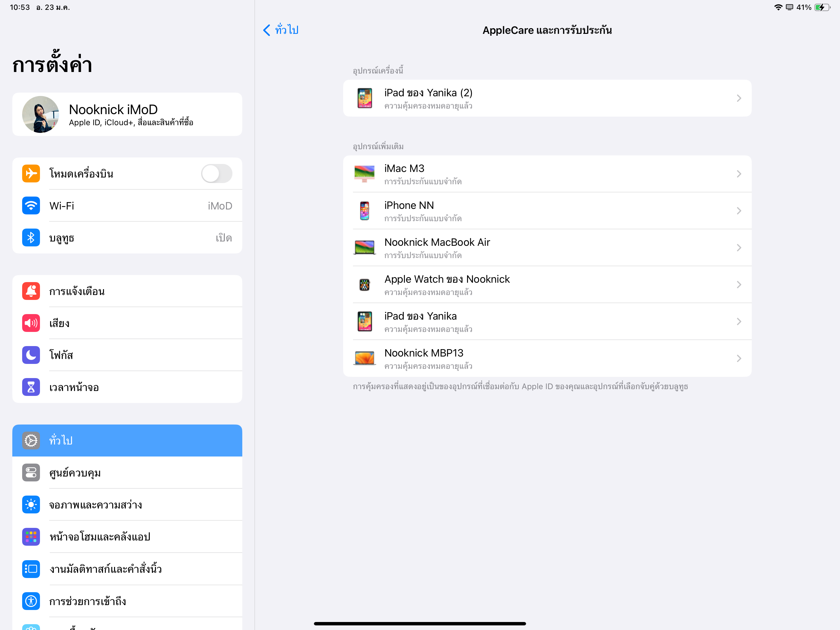
Task: Tap the Control Center icon
Action: click(31, 473)
